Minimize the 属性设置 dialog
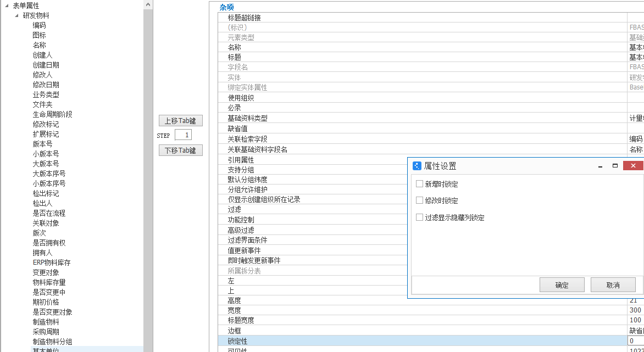Screen dimensions: 644x352 tap(601, 166)
